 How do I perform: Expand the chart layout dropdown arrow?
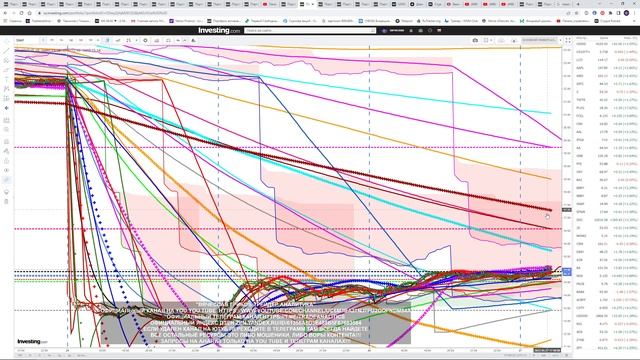click(x=491, y=40)
